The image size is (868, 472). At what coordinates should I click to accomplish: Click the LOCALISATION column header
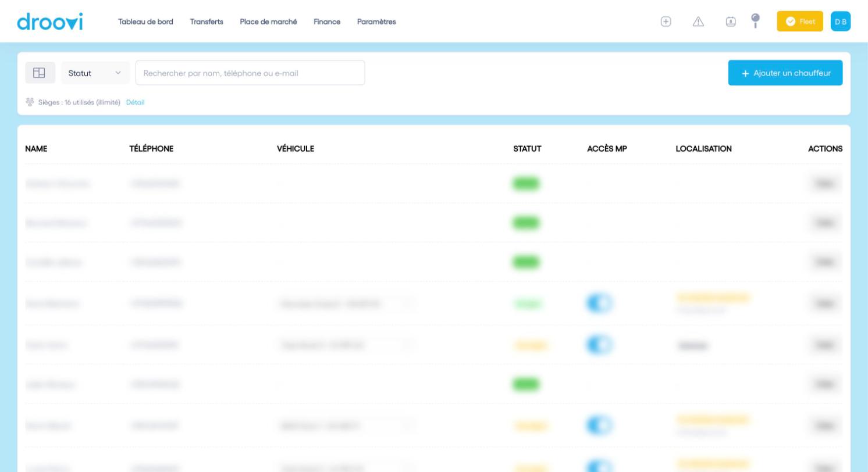point(703,148)
